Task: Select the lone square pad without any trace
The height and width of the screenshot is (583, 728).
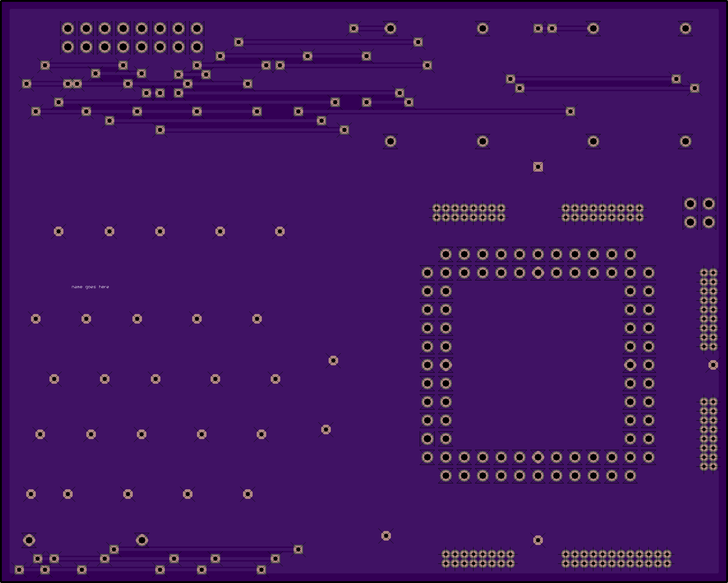Action: 538,167
